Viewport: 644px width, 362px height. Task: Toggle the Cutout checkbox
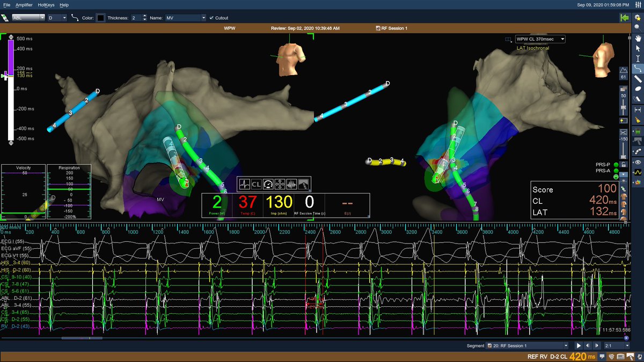click(211, 18)
